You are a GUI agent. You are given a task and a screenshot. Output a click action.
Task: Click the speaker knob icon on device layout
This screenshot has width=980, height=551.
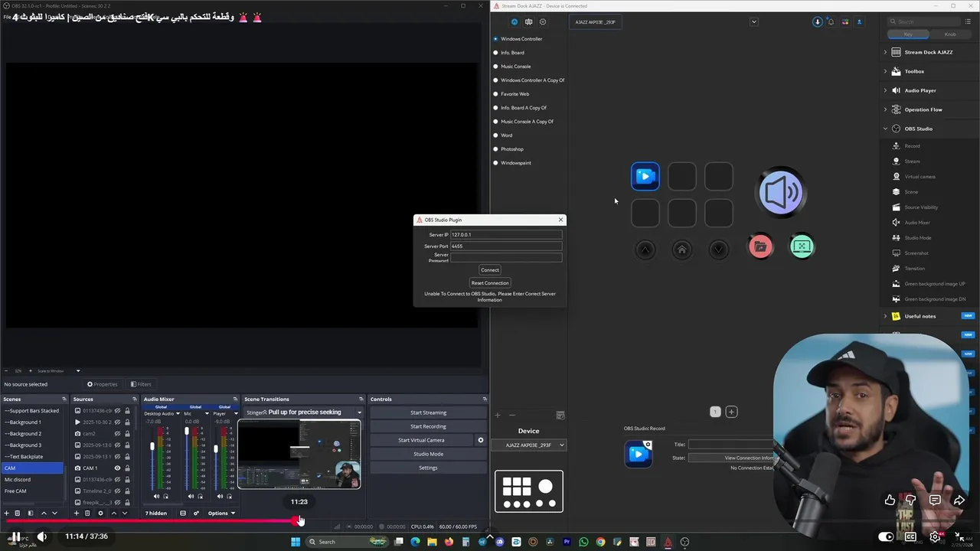(x=780, y=191)
